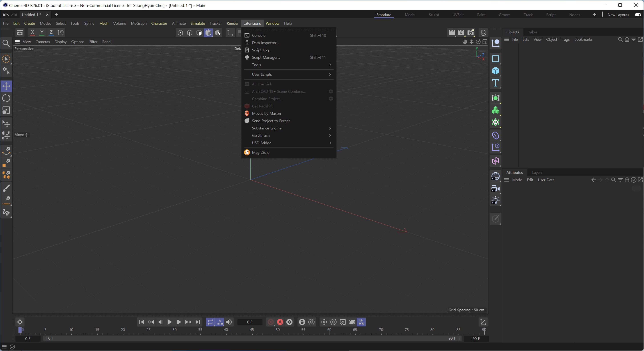This screenshot has height=351, width=644.
Task: Toggle Y axis lock
Action: (42, 32)
